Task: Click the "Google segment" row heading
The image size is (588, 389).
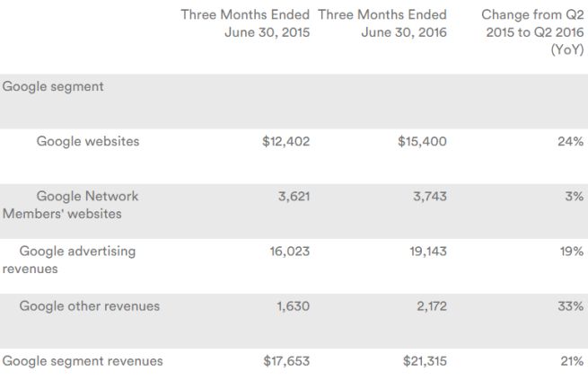Action: (x=53, y=87)
